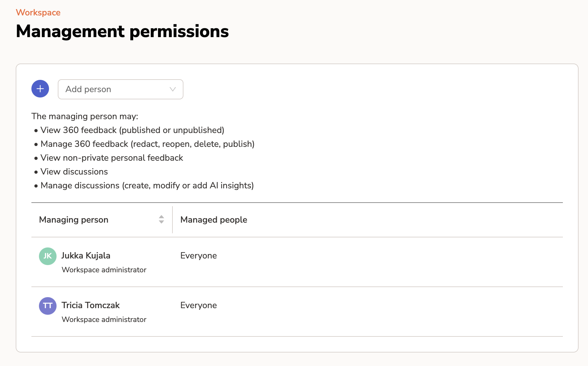Screen dimensions: 588x366
Task: Click the Add person dropdown chevron
Action: [172, 89]
